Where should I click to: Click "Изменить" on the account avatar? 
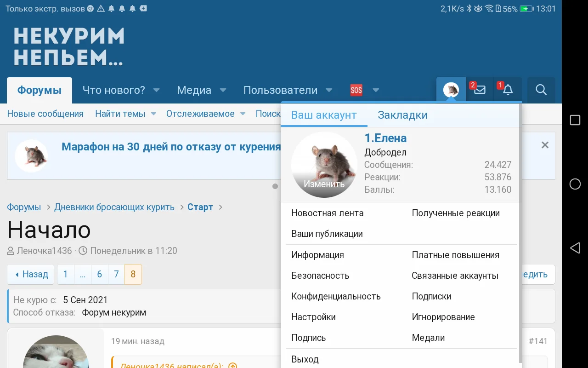tap(324, 183)
